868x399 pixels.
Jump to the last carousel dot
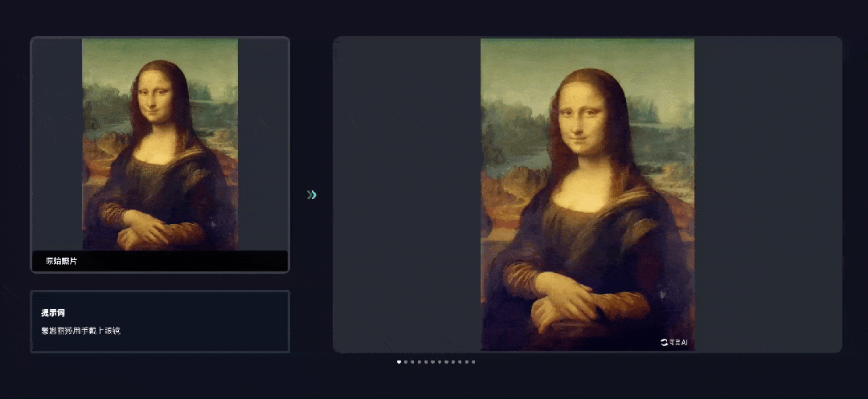coord(473,362)
